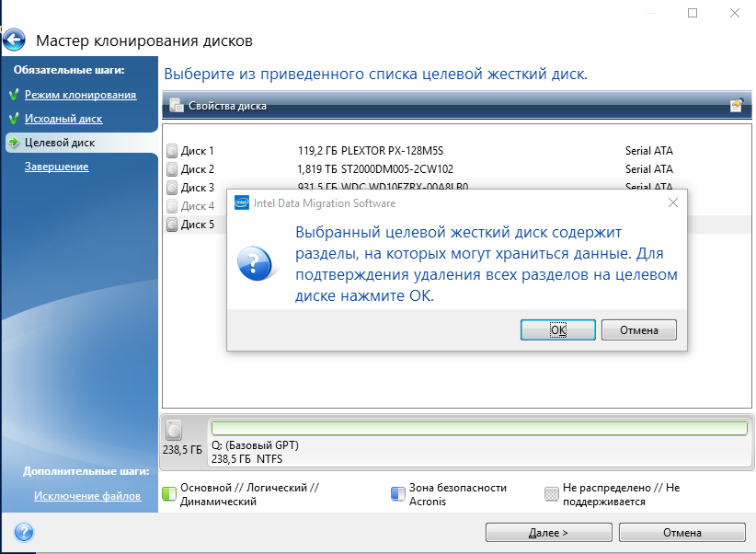756x554 pixels.
Task: Confirm partition deletion with OK
Action: [557, 329]
